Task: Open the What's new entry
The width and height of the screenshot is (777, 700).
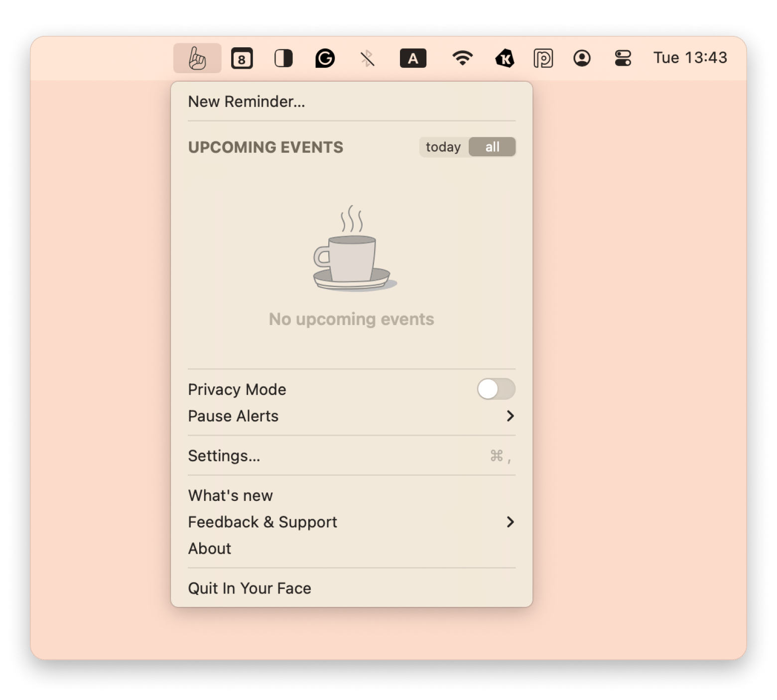Action: click(x=230, y=495)
